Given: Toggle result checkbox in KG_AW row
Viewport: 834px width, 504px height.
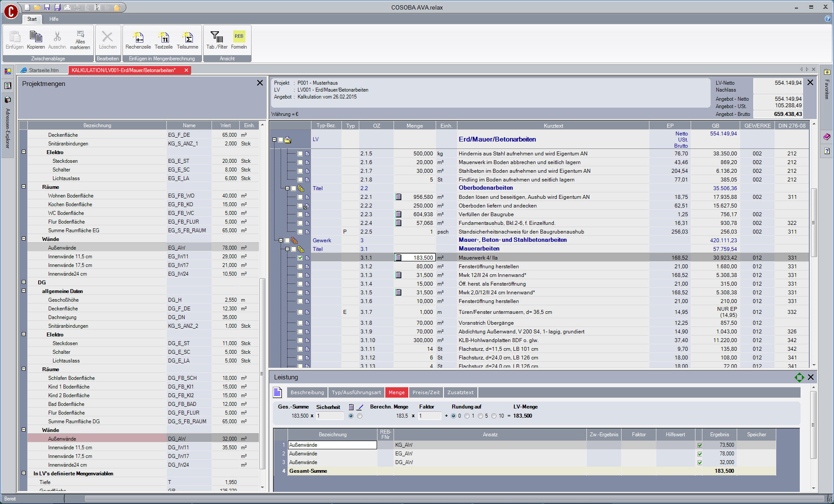Looking at the screenshot, I should [700, 445].
